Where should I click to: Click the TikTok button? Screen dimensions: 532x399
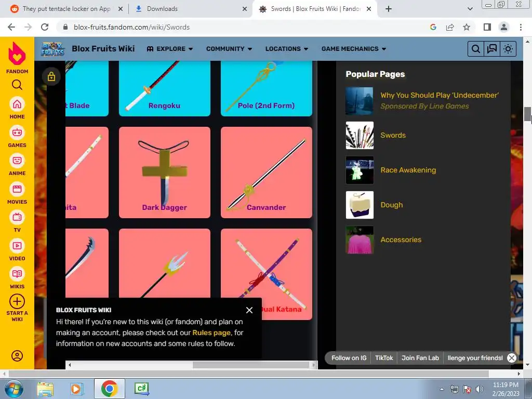click(384, 358)
